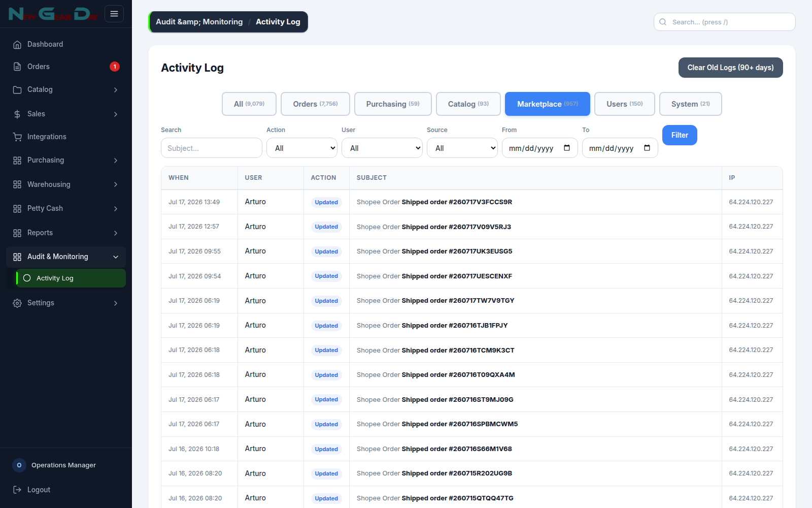This screenshot has width=812, height=508.
Task: Toggle the sidebar hamburger menu button
Action: 114,14
